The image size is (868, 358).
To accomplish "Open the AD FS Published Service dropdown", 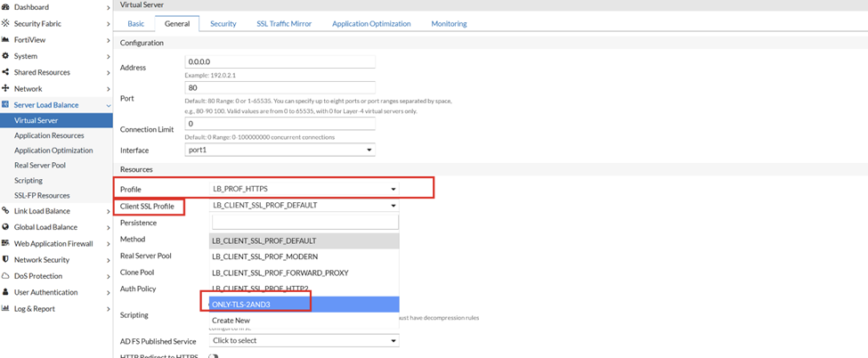I will point(304,340).
